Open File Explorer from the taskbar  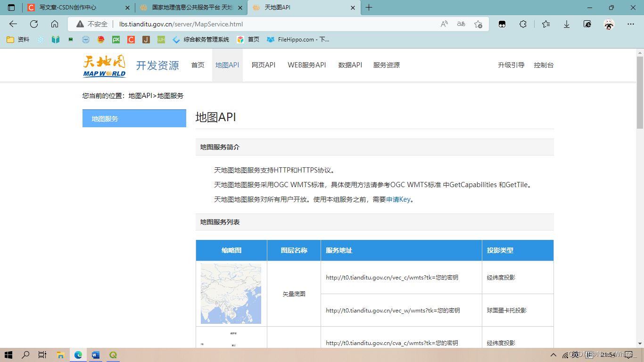(x=60, y=355)
